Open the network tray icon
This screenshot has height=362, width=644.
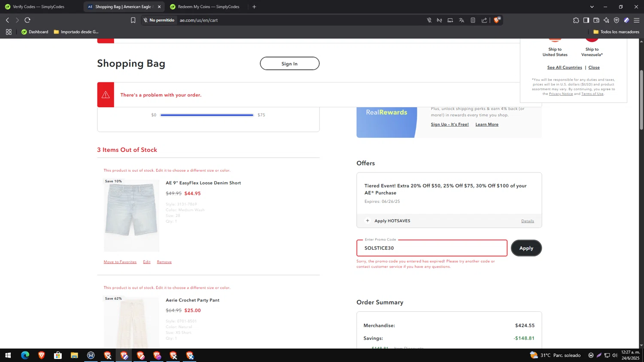pyautogui.click(x=607, y=355)
